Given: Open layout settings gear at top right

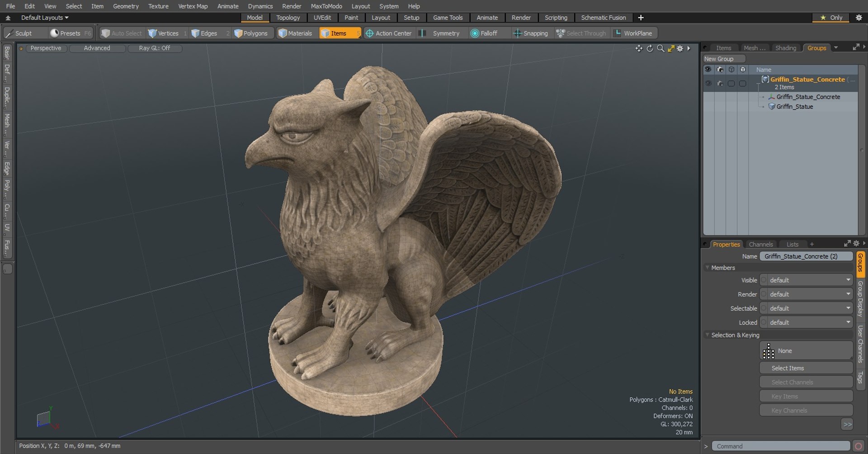Looking at the screenshot, I should pyautogui.click(x=859, y=18).
